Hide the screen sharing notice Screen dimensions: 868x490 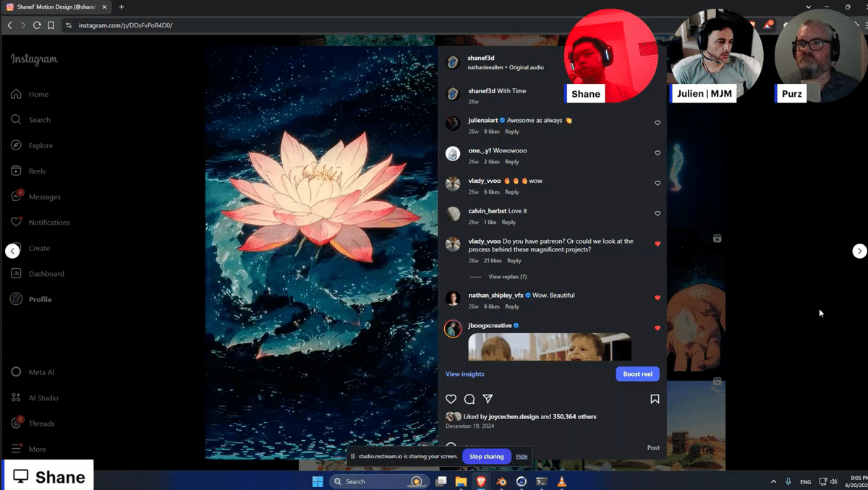click(x=522, y=457)
